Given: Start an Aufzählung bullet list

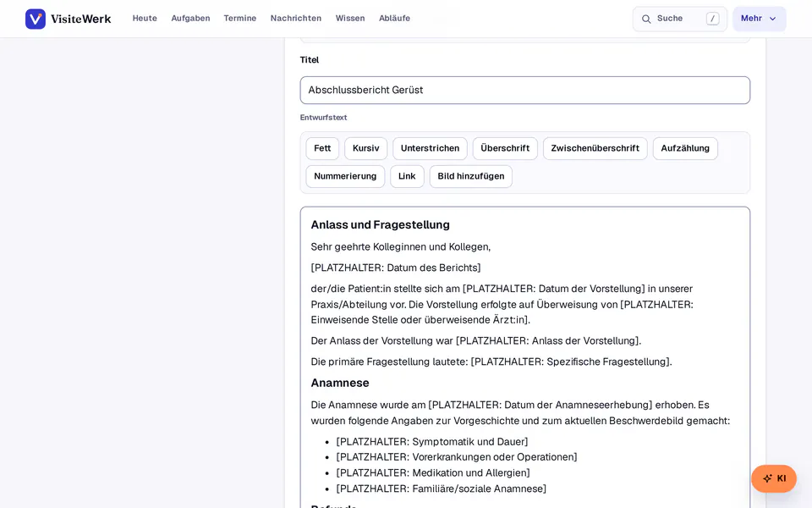Looking at the screenshot, I should pos(685,148).
